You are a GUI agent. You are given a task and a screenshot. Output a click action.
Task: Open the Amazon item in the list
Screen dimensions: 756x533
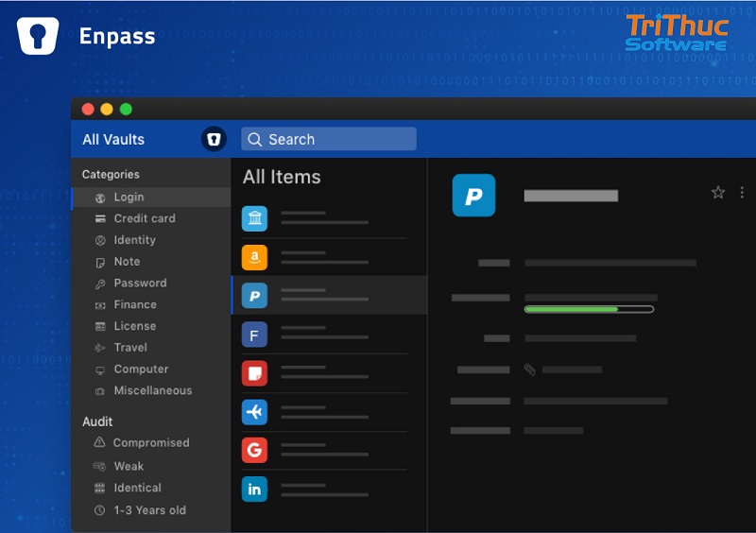pos(329,257)
